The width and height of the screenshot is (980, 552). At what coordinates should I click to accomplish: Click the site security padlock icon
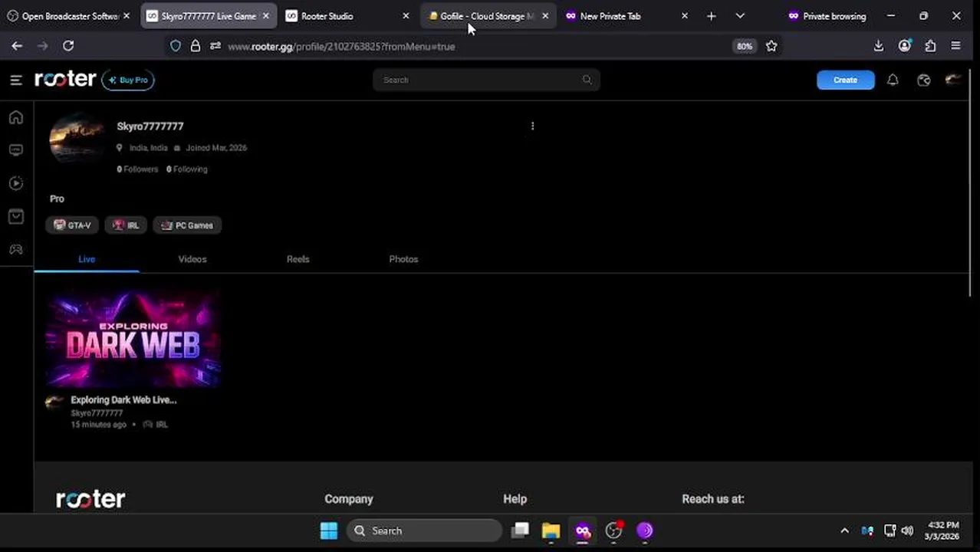coord(196,46)
